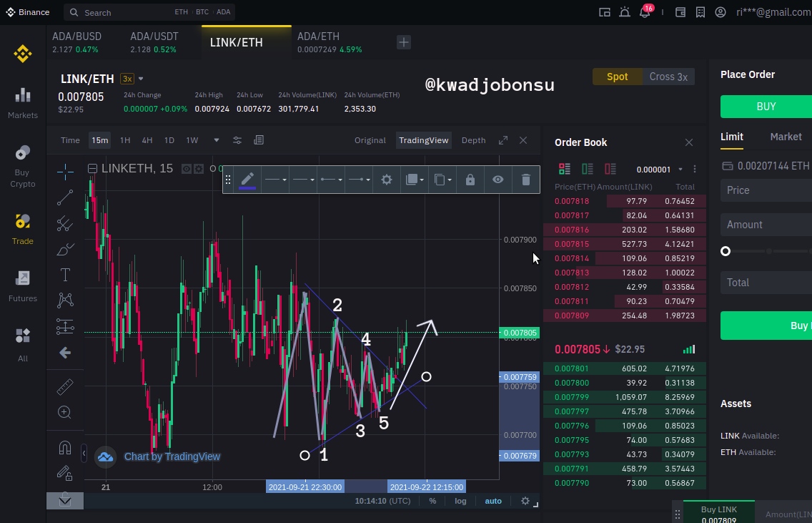The height and width of the screenshot is (523, 812).
Task: Activate the zoom in tool
Action: click(x=65, y=412)
